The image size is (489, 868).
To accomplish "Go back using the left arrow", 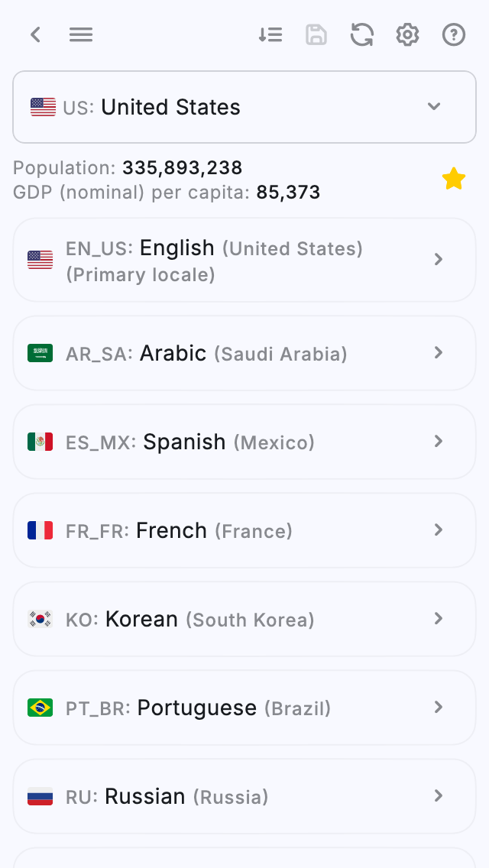I will [x=35, y=34].
